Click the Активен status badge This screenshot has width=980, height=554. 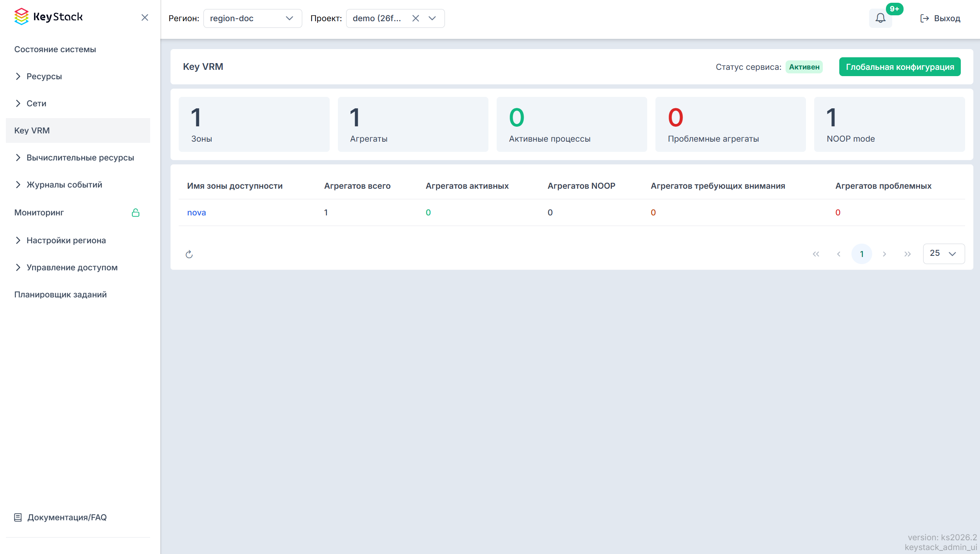tap(804, 67)
